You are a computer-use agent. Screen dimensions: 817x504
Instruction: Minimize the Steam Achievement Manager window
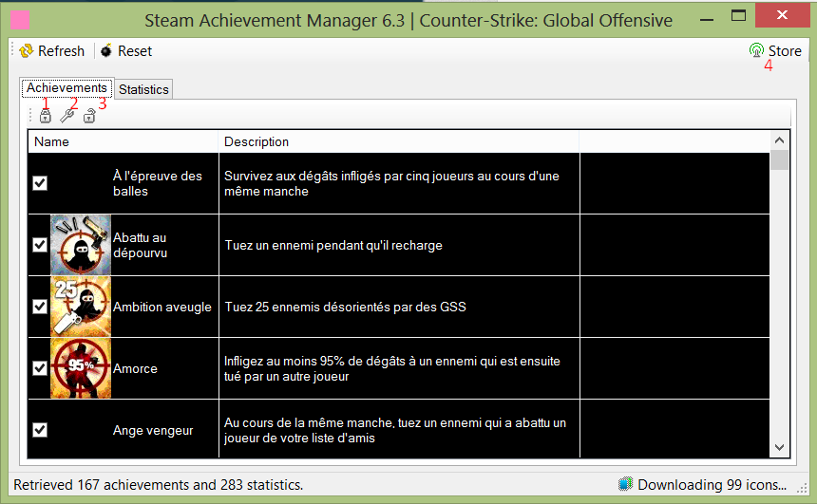tap(707, 20)
